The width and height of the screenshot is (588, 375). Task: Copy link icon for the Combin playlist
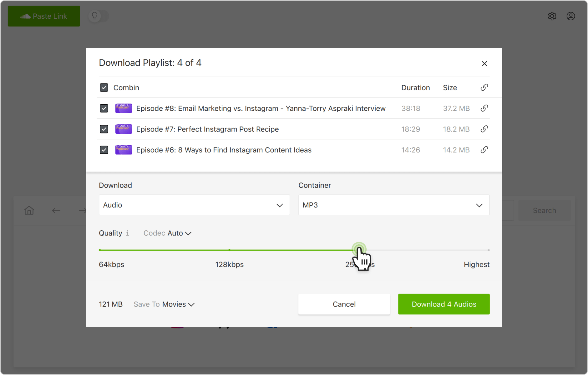tap(484, 87)
